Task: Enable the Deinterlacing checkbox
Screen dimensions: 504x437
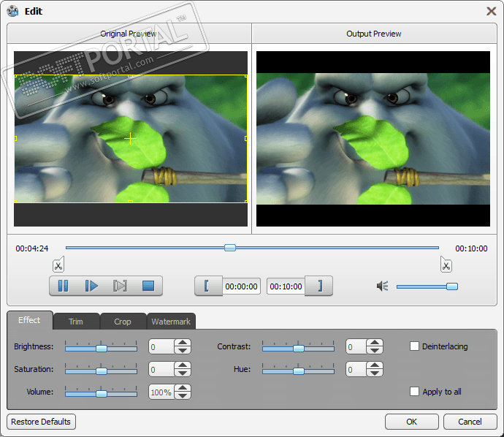Action: coord(414,346)
